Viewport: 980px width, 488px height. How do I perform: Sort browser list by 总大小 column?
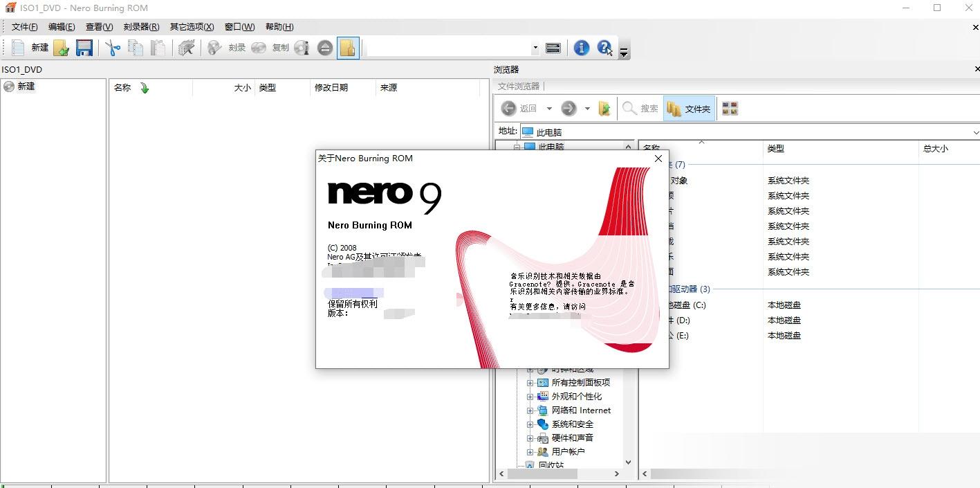point(936,149)
